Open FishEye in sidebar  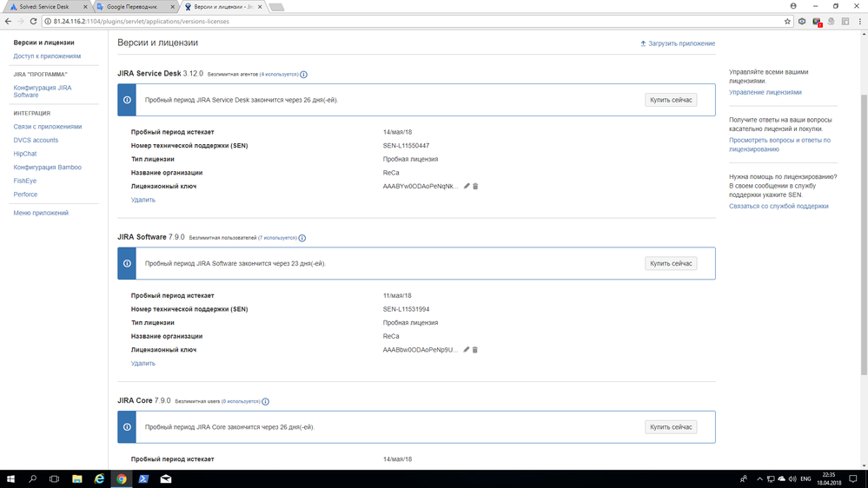click(x=25, y=181)
